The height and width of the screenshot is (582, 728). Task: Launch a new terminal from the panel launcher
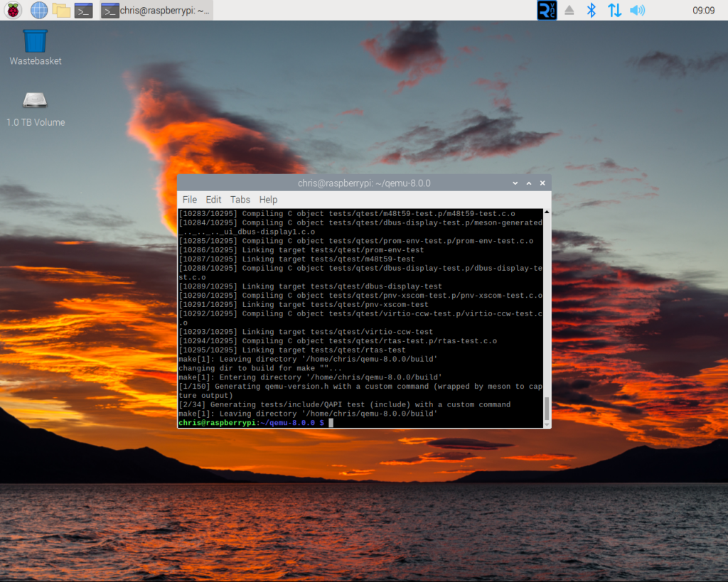[84, 10]
